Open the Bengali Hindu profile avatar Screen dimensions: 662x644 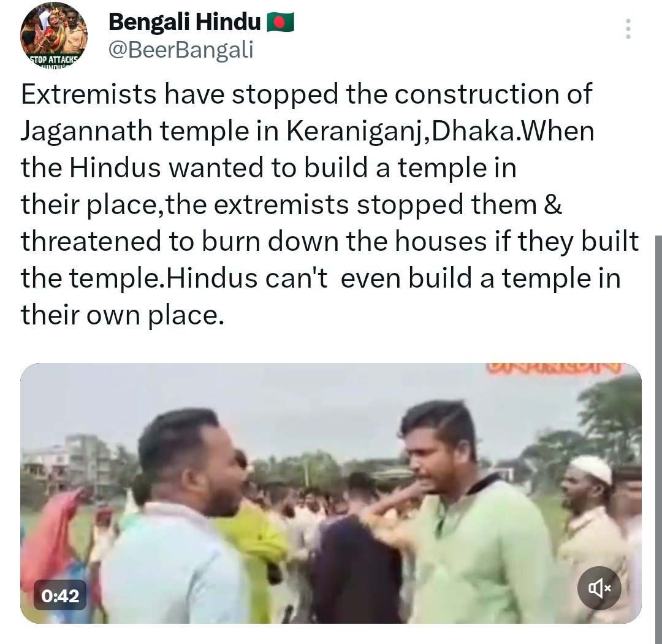tap(54, 36)
